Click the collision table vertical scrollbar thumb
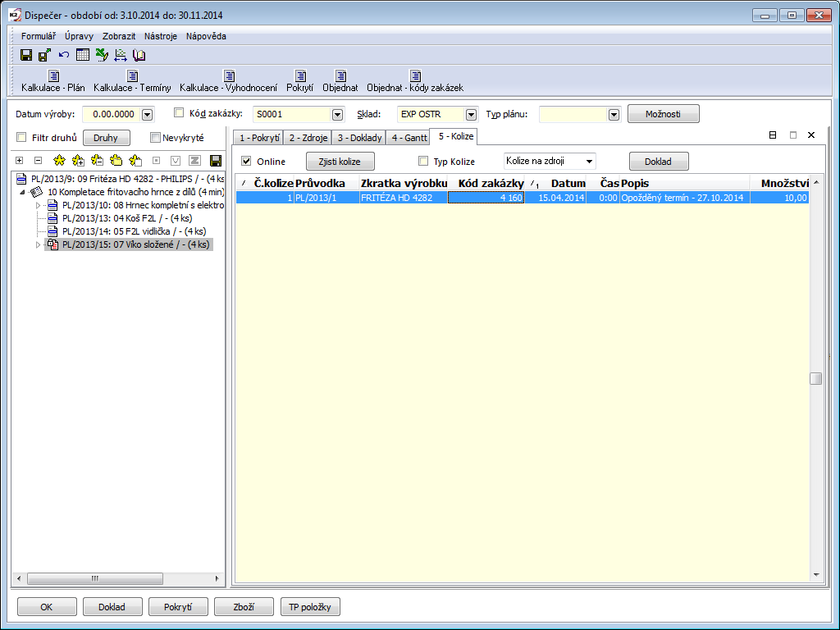Image resolution: width=840 pixels, height=630 pixels. pos(816,378)
